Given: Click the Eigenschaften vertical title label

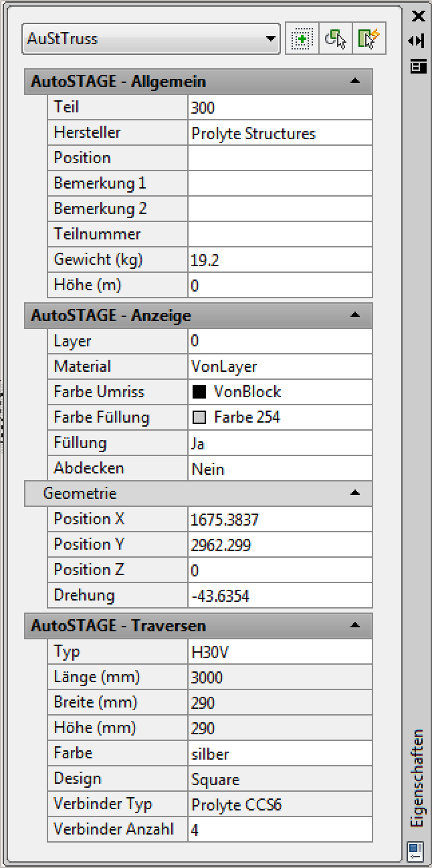Looking at the screenshot, I should click(x=417, y=778).
